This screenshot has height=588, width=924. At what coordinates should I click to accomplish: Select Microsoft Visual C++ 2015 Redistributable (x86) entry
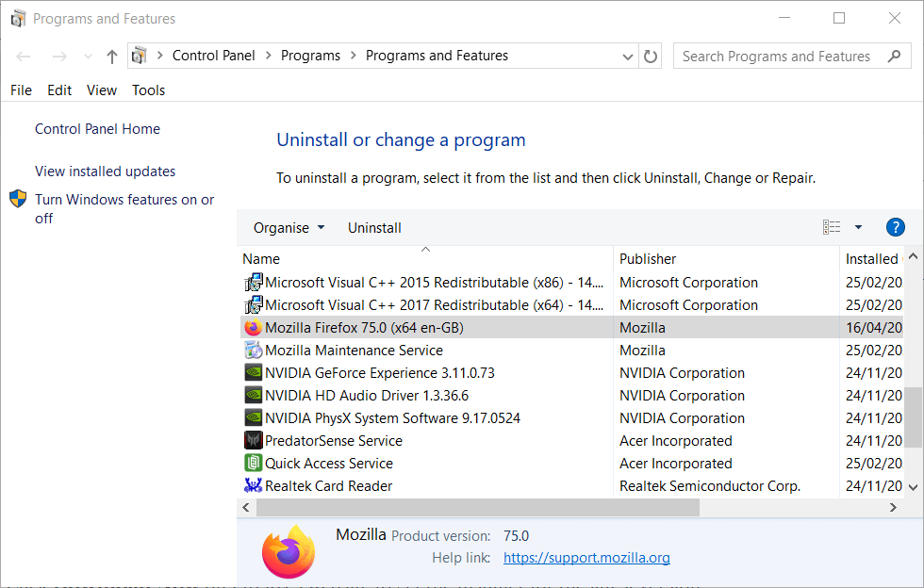[x=435, y=283]
